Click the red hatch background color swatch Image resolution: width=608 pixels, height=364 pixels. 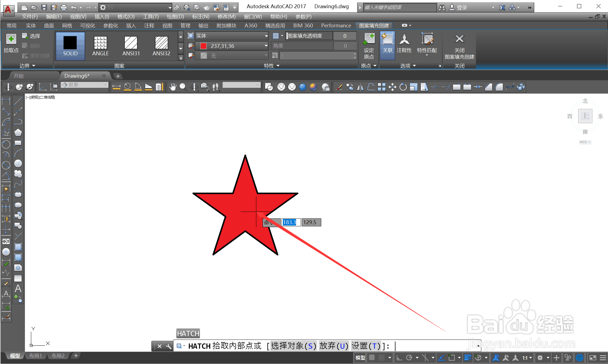click(203, 46)
